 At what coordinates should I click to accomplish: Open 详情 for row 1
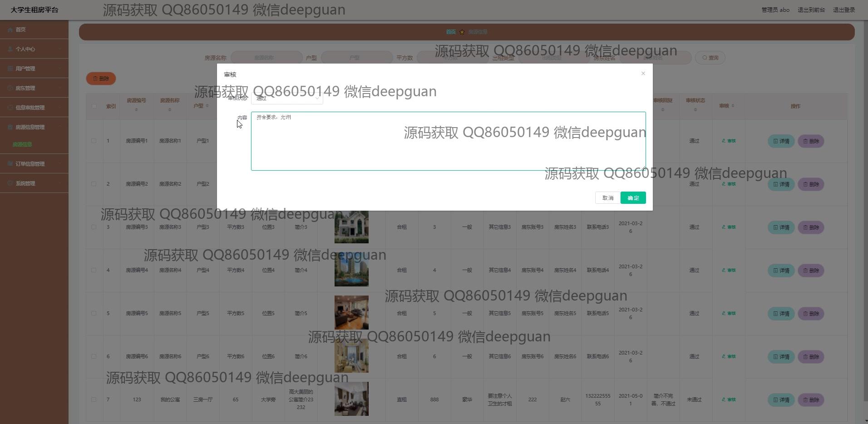coord(781,141)
